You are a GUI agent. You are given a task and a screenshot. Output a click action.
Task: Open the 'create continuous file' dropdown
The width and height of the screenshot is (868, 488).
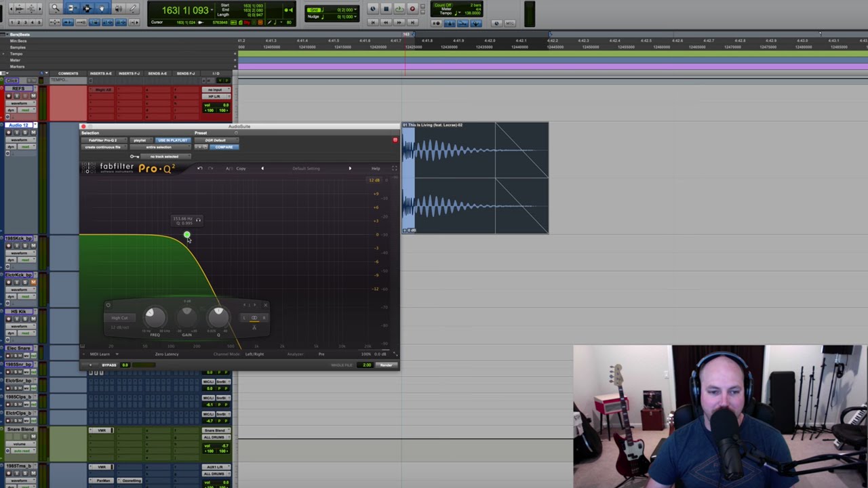pyautogui.click(x=104, y=147)
